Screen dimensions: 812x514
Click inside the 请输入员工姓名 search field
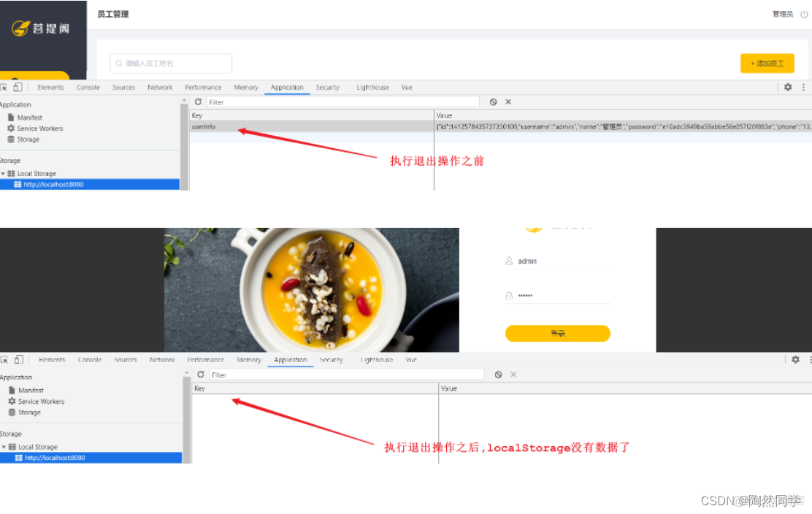(x=169, y=64)
